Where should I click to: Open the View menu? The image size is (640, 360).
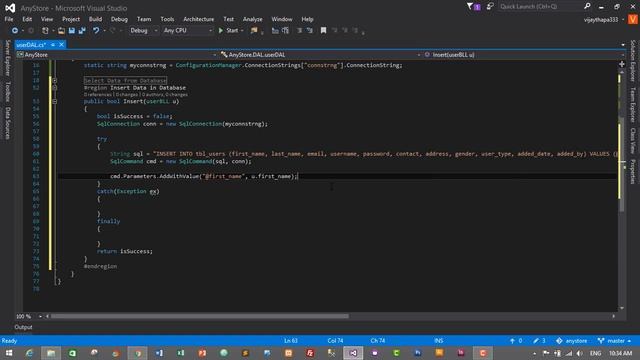(47, 19)
